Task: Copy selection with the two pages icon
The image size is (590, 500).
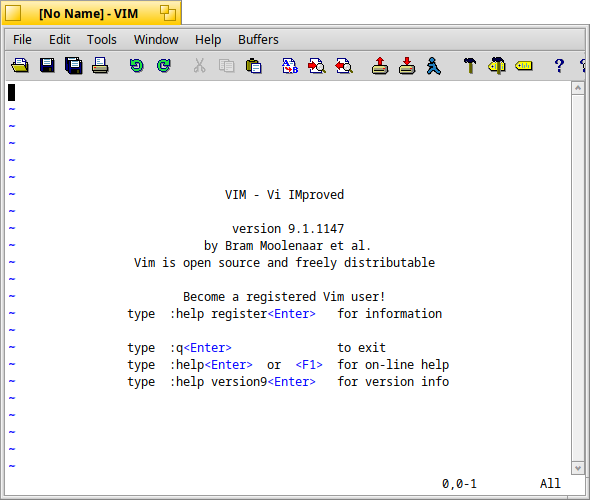Action: [227, 66]
